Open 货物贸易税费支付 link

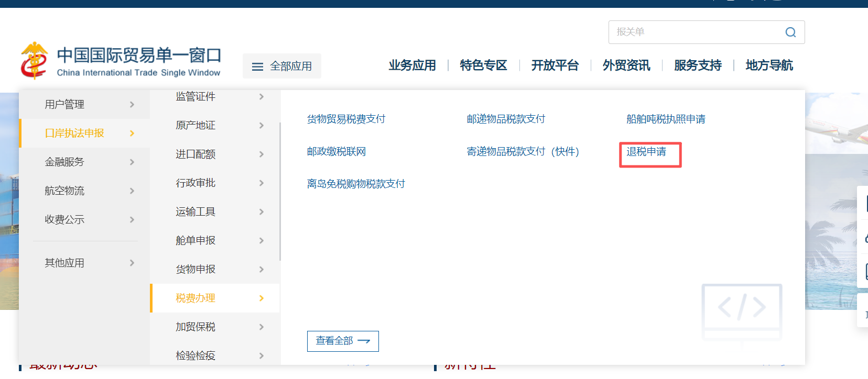[346, 119]
